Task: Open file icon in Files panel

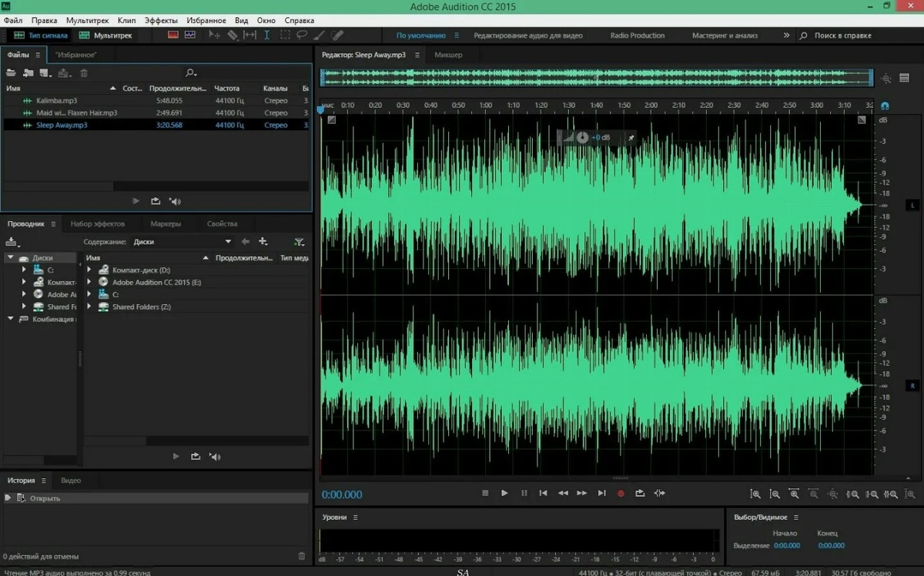Action: [x=11, y=73]
